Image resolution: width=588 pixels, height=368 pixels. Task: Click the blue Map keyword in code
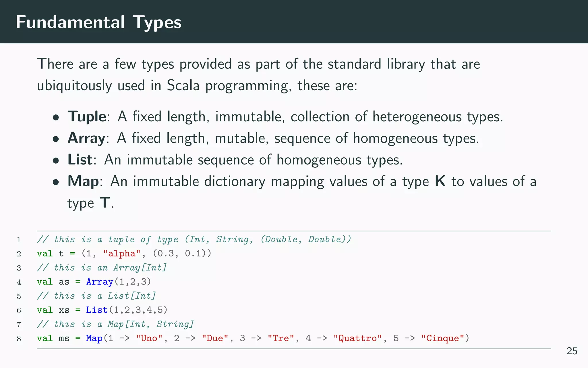(x=94, y=338)
